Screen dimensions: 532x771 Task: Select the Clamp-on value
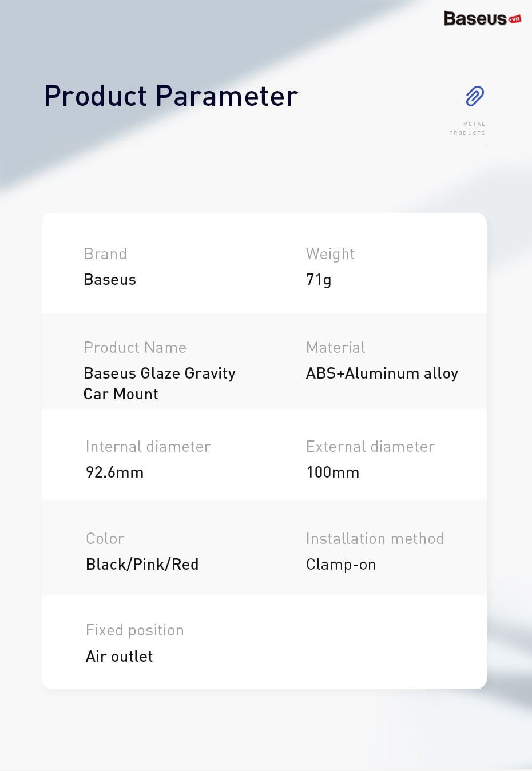pyautogui.click(x=341, y=565)
